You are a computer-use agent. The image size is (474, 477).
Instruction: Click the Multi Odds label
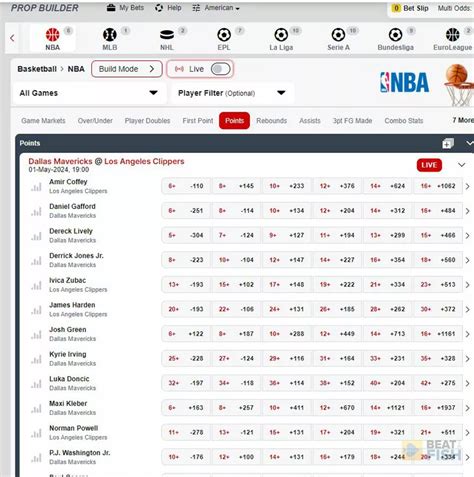(455, 8)
